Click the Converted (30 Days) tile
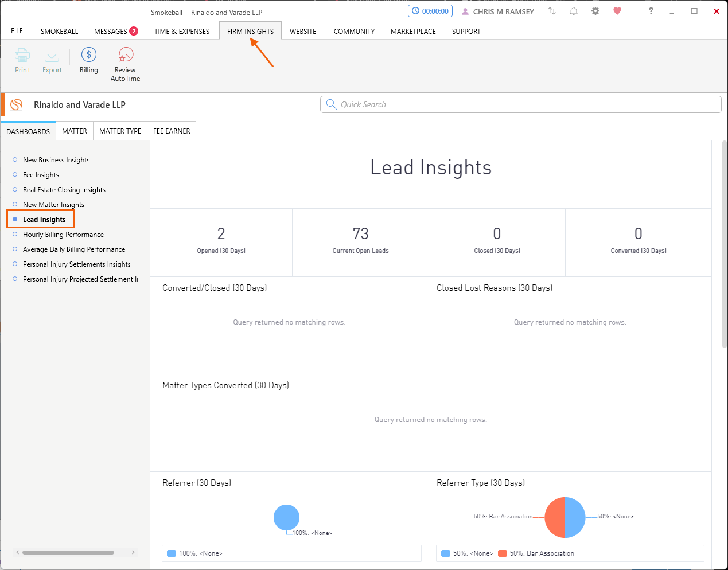Viewport: 728px width, 570px height. [x=639, y=243]
